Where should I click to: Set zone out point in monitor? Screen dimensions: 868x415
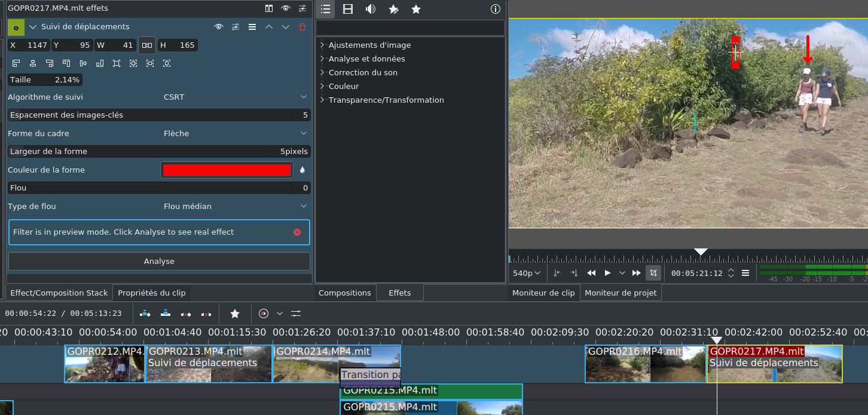(574, 273)
